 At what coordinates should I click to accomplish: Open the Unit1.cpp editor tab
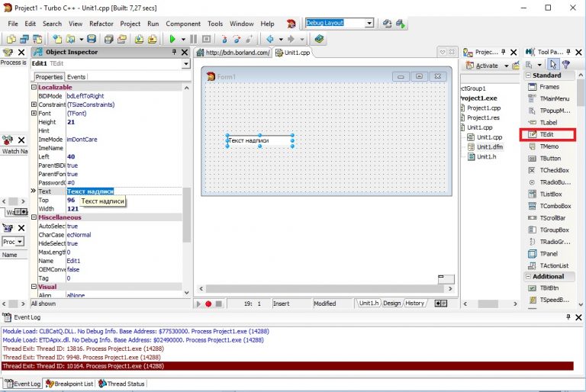293,53
